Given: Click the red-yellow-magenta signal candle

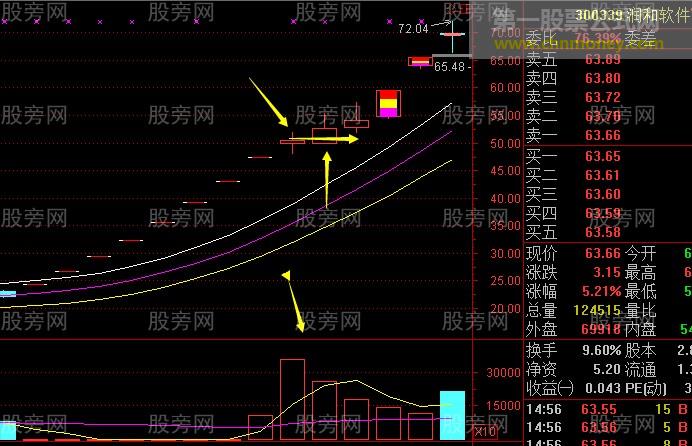Looking at the screenshot, I should click(388, 103).
